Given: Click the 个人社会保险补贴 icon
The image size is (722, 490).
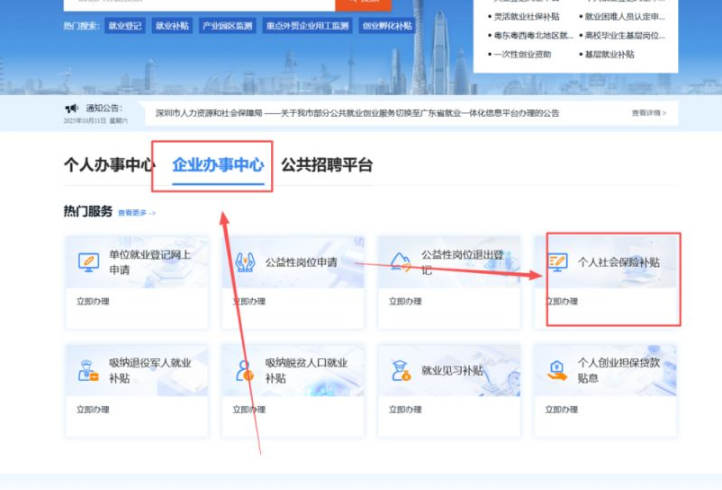Looking at the screenshot, I should (x=557, y=262).
